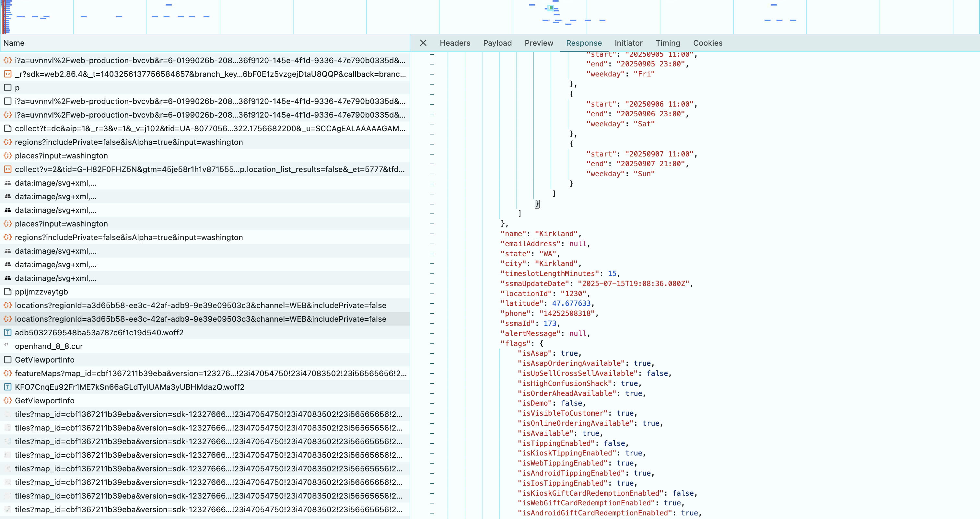Open the Preview tab

[x=538, y=43]
